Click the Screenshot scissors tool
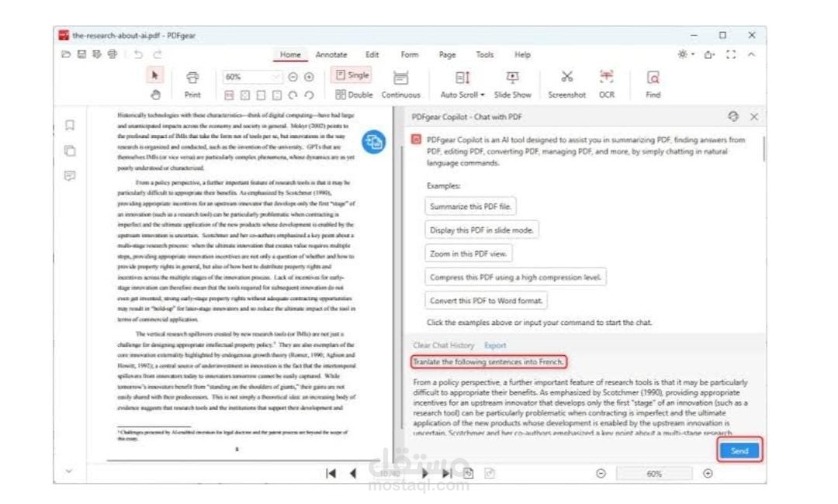The width and height of the screenshot is (838, 504). [x=566, y=85]
